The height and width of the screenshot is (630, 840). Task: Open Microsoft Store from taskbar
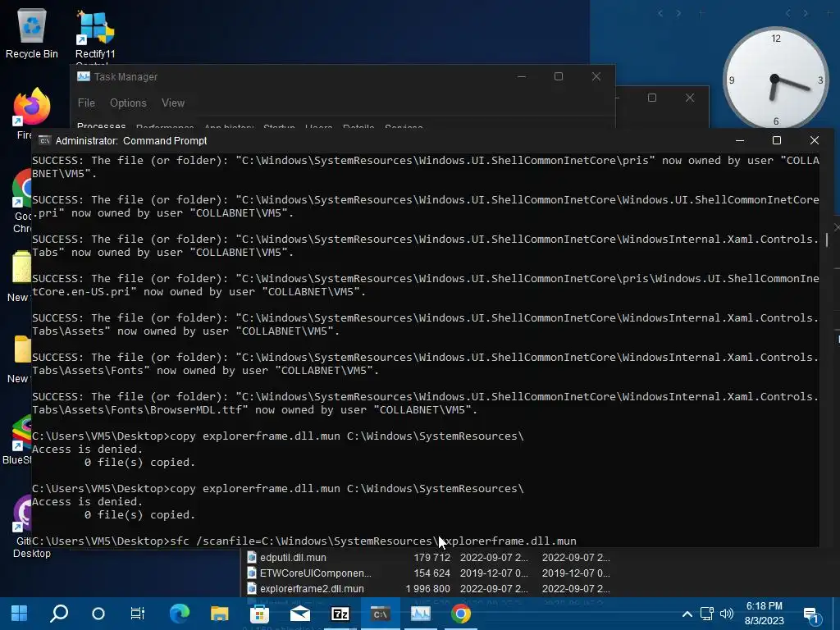click(x=259, y=614)
